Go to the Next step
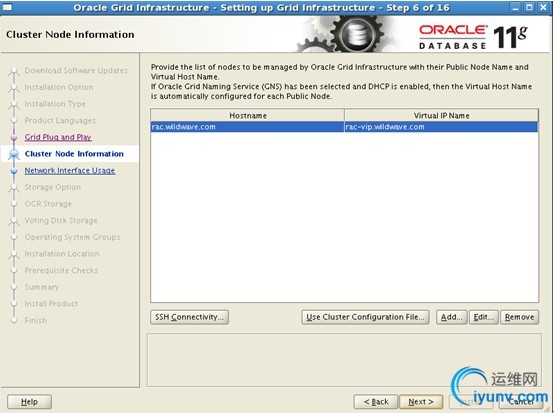Viewport: 554px width, 413px height. pos(421,402)
